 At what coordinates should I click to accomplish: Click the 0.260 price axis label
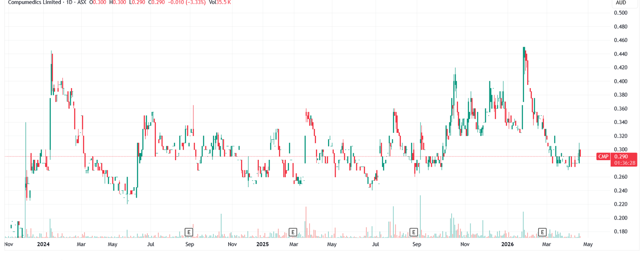(x=621, y=177)
